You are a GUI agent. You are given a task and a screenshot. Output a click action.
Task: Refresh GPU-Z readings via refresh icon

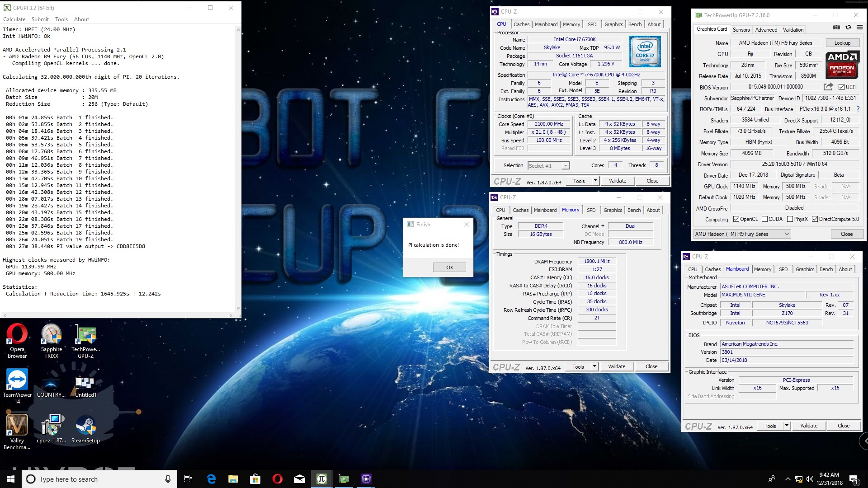848,28
